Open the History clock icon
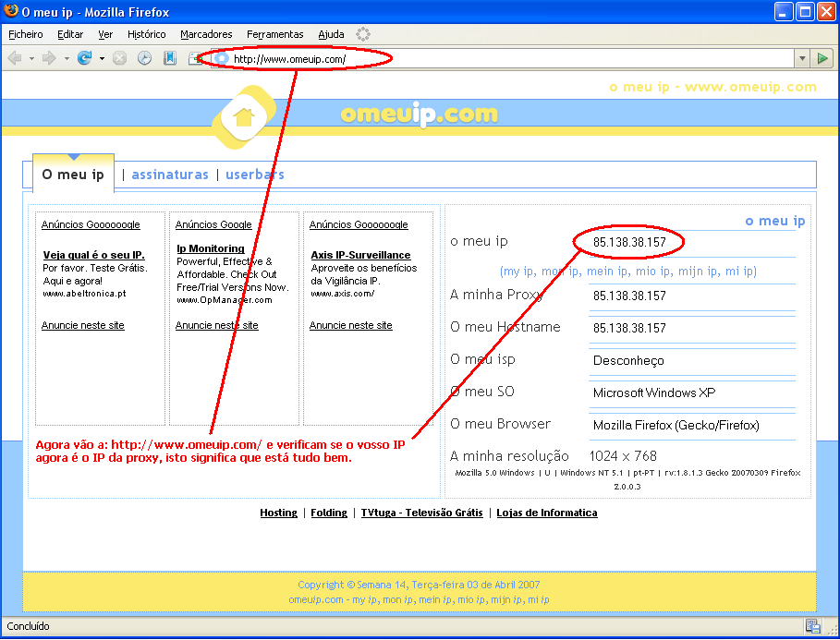840x640 pixels. tap(144, 58)
